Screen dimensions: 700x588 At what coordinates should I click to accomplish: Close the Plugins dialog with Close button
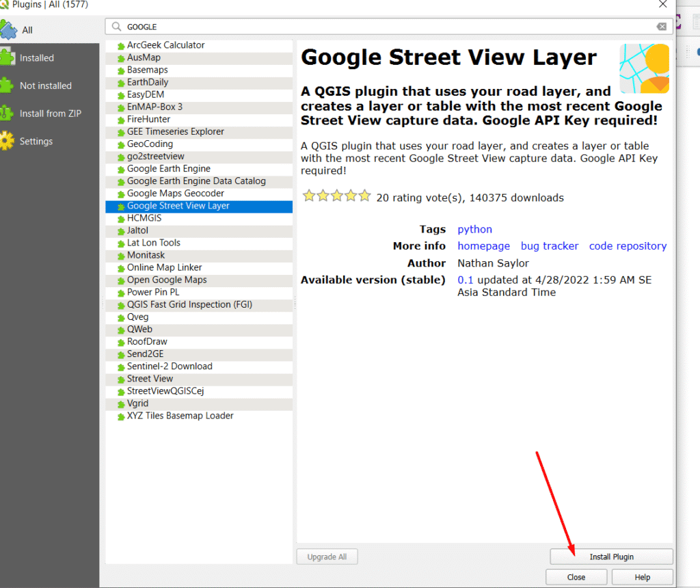click(x=576, y=577)
